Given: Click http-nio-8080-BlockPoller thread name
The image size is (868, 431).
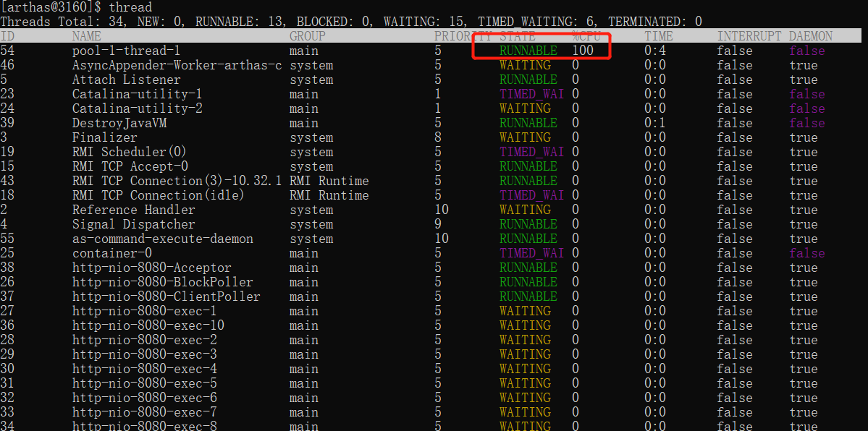Looking at the screenshot, I should point(163,282).
